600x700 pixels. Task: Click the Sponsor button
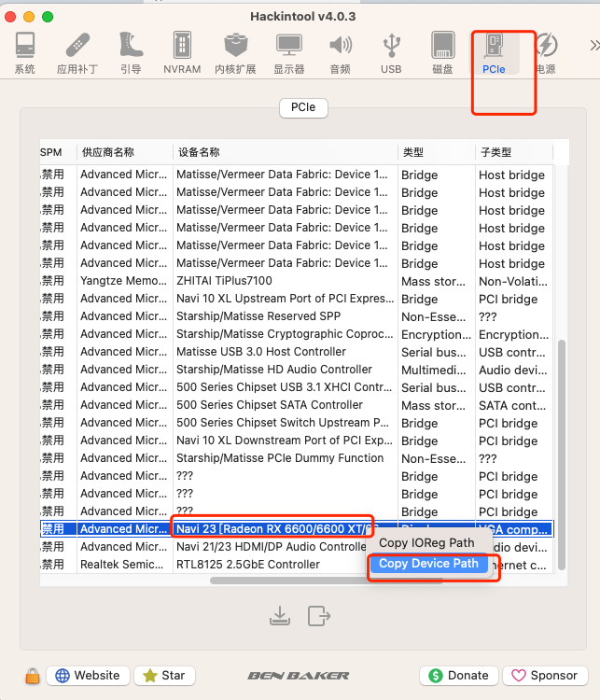(x=545, y=676)
